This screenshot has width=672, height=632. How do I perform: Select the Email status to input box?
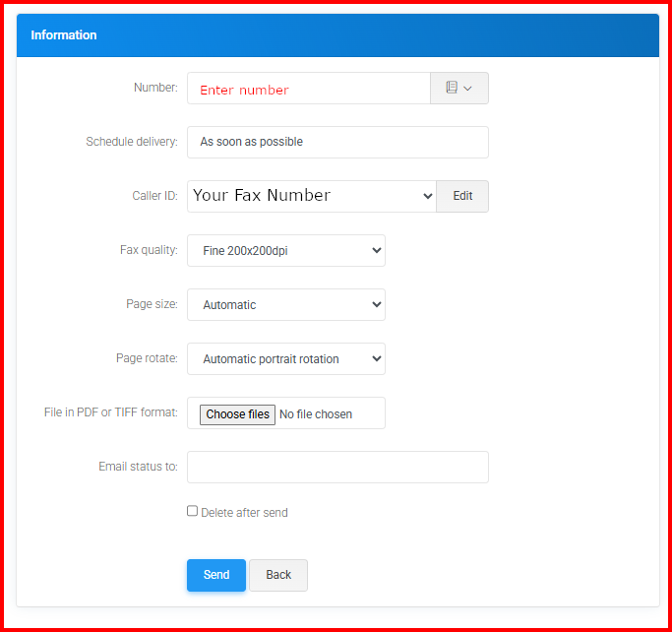pyautogui.click(x=337, y=468)
